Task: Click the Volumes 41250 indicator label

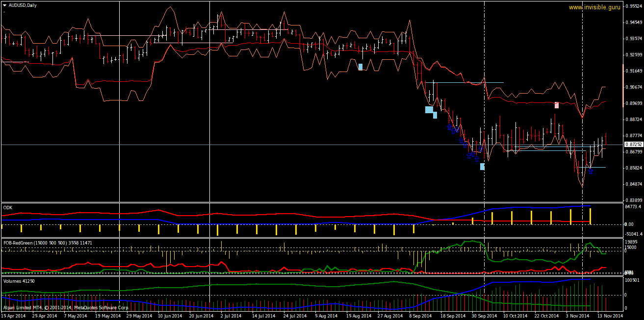Action: pyautogui.click(x=19, y=281)
